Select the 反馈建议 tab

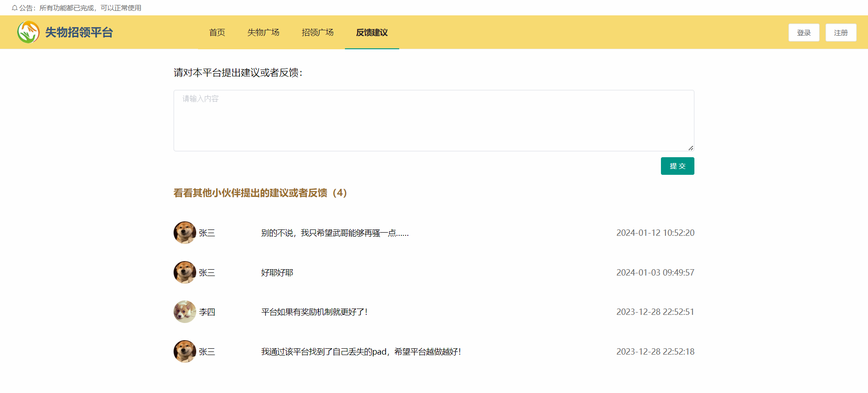372,33
